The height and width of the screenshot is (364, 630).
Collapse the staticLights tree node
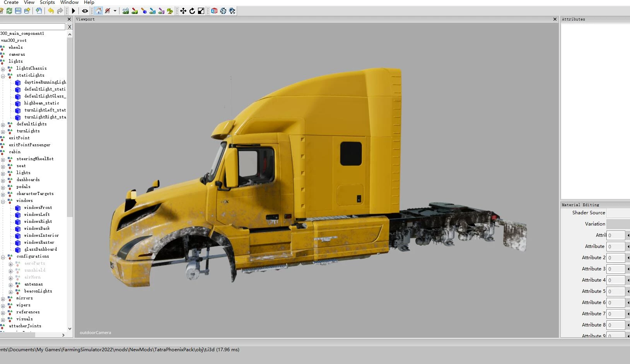click(x=3, y=76)
